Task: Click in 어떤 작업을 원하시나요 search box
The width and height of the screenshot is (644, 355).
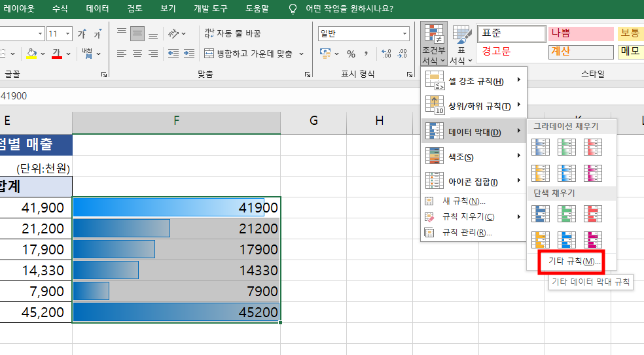Action: (349, 8)
